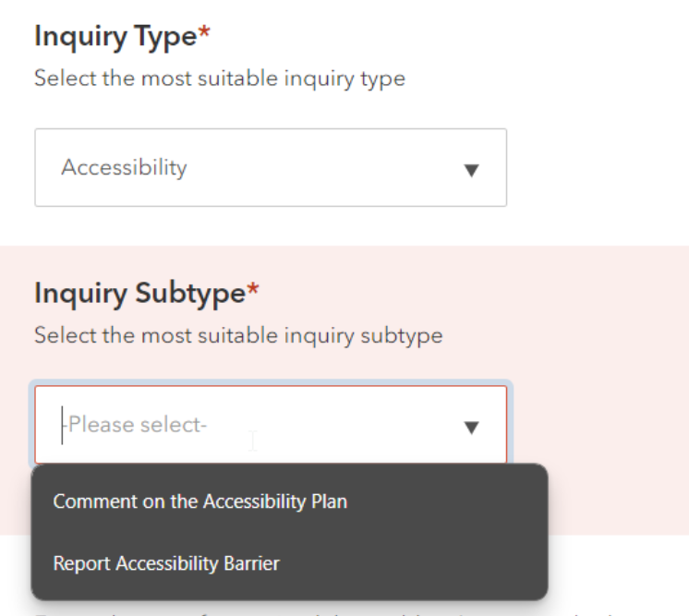Click the Accessibility selected value text
Viewport: 689px width, 616px height.
tap(125, 167)
